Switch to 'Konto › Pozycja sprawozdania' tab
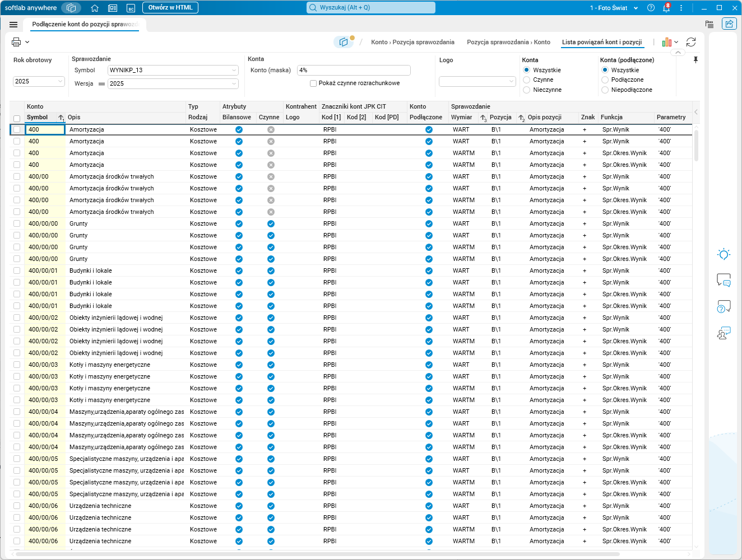Screen dimensions: 742x560 [x=412, y=42]
